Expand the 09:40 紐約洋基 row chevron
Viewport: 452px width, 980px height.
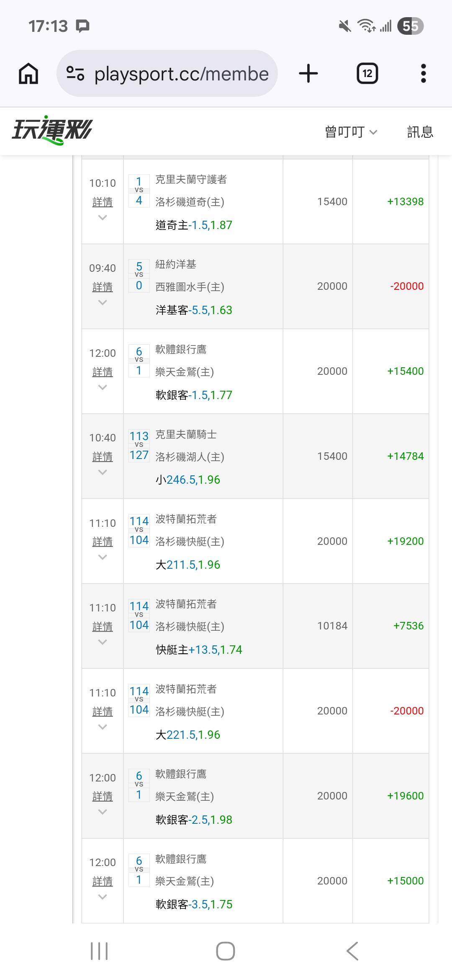(x=103, y=303)
